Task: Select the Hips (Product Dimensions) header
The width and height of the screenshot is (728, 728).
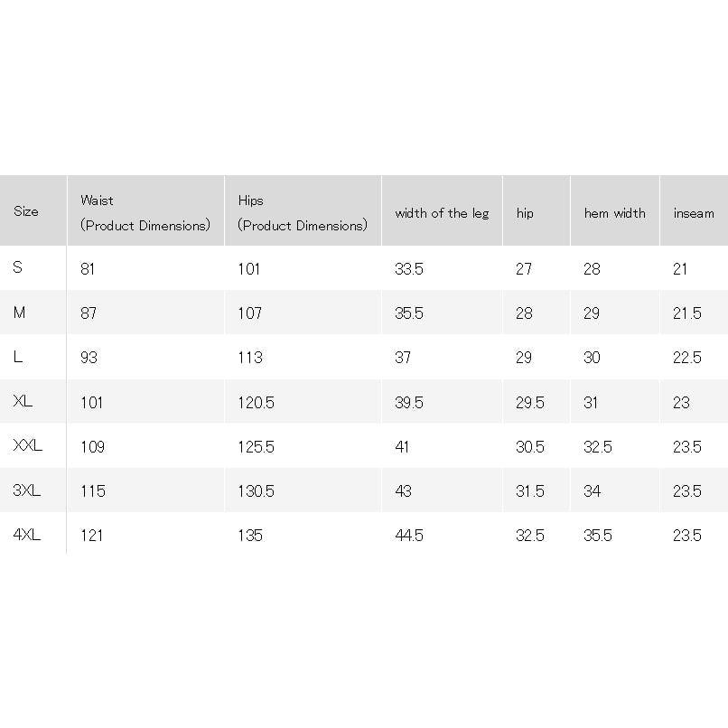Action: [303, 213]
